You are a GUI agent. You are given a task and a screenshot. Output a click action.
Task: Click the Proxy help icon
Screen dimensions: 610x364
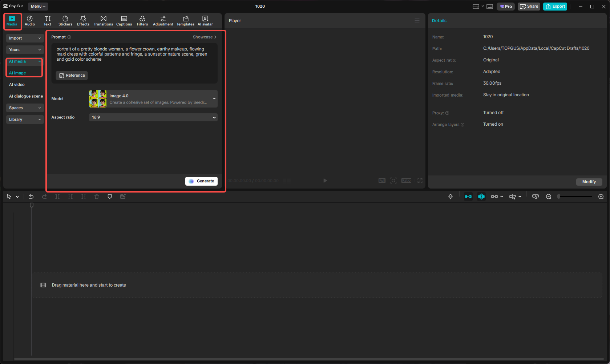(x=447, y=113)
